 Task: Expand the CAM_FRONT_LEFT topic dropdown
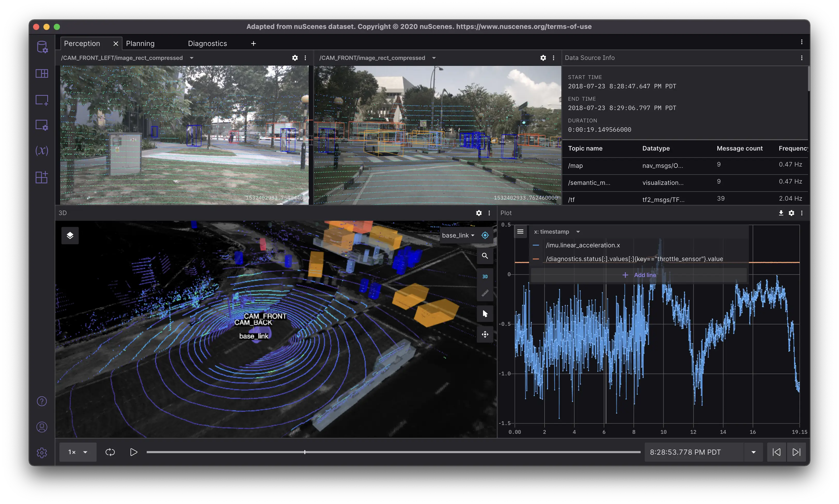[192, 58]
